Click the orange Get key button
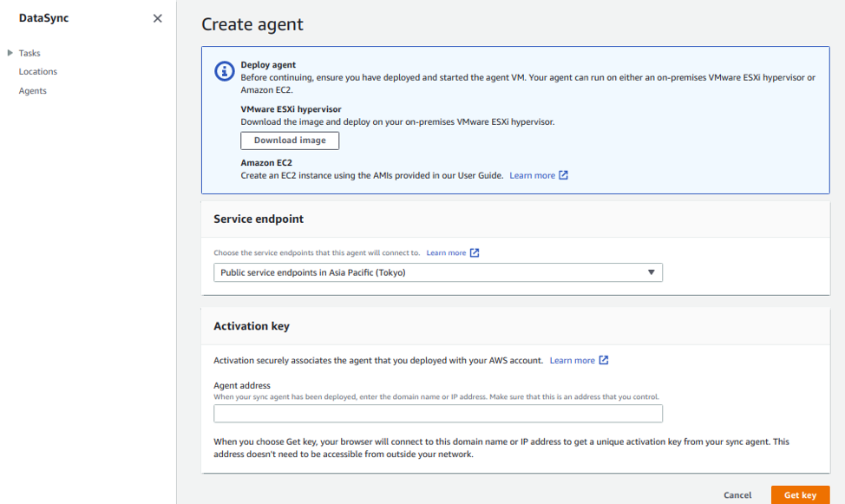Image resolution: width=845 pixels, height=504 pixels. click(800, 494)
